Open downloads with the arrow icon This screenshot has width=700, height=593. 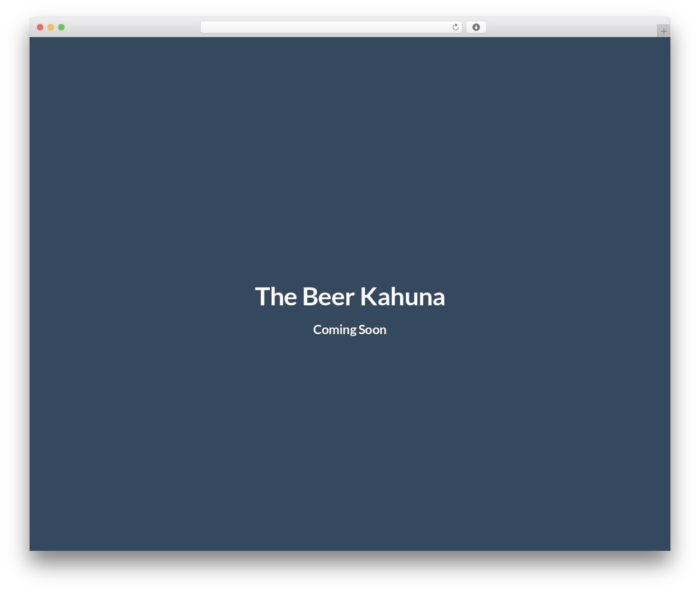[476, 27]
